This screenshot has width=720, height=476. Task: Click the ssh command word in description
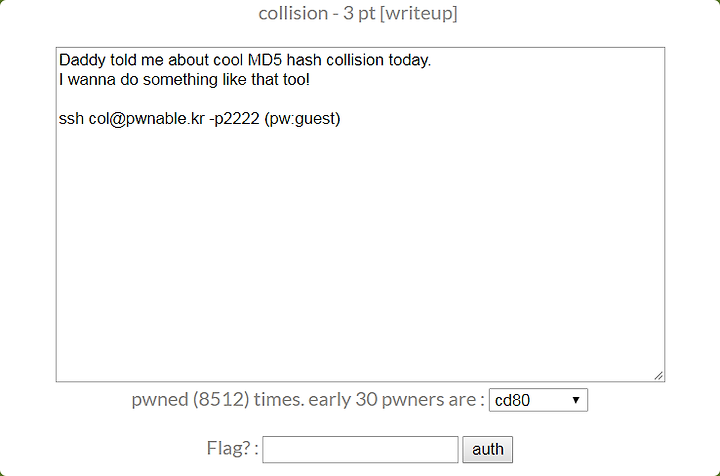(x=71, y=119)
